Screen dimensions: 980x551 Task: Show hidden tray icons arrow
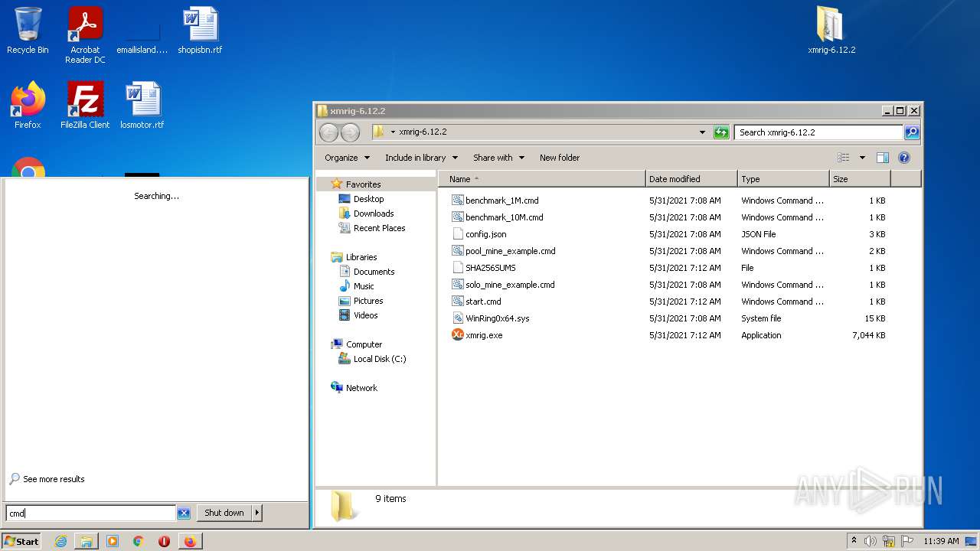pos(854,541)
